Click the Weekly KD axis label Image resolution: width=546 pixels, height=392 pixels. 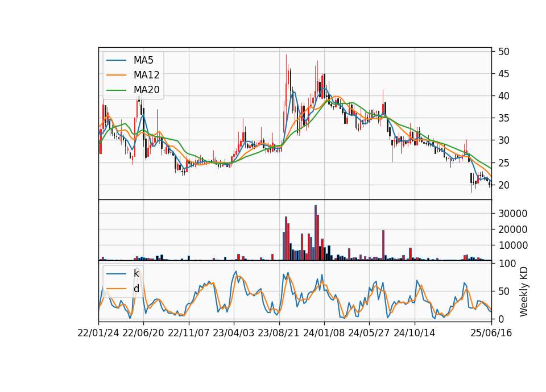[523, 291]
